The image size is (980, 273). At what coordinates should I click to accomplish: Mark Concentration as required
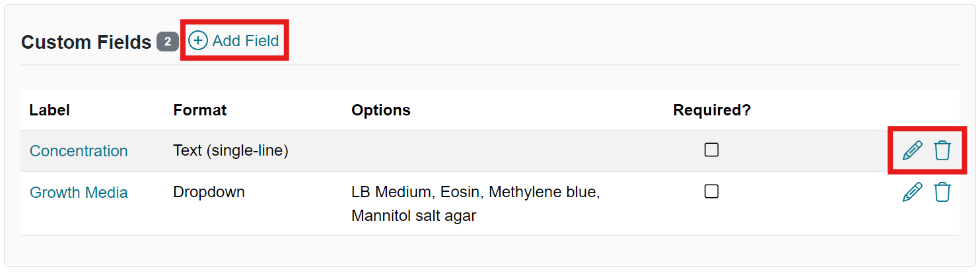point(711,150)
